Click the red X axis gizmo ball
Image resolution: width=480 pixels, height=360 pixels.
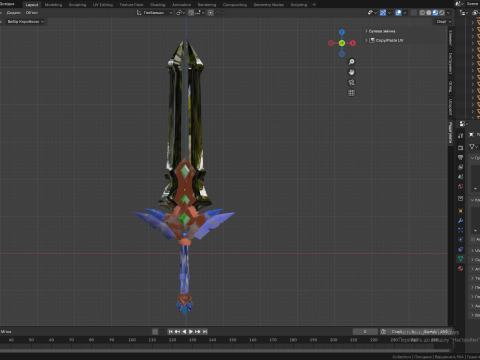pyautogui.click(x=353, y=43)
